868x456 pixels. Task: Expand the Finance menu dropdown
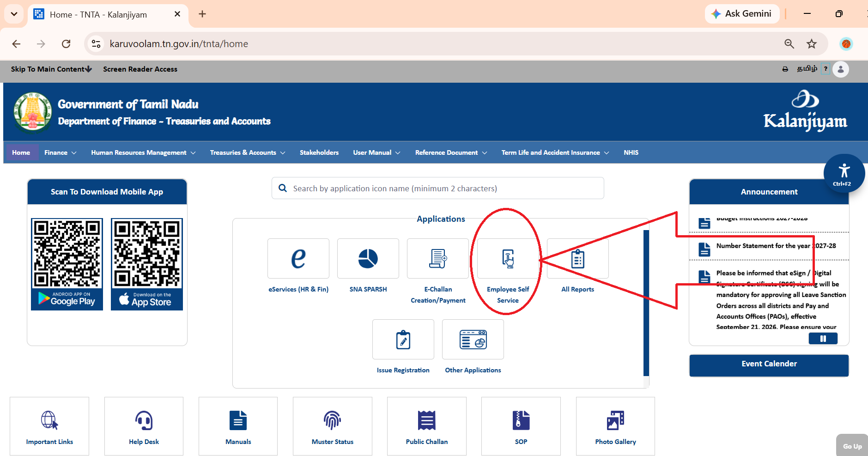[x=60, y=152]
